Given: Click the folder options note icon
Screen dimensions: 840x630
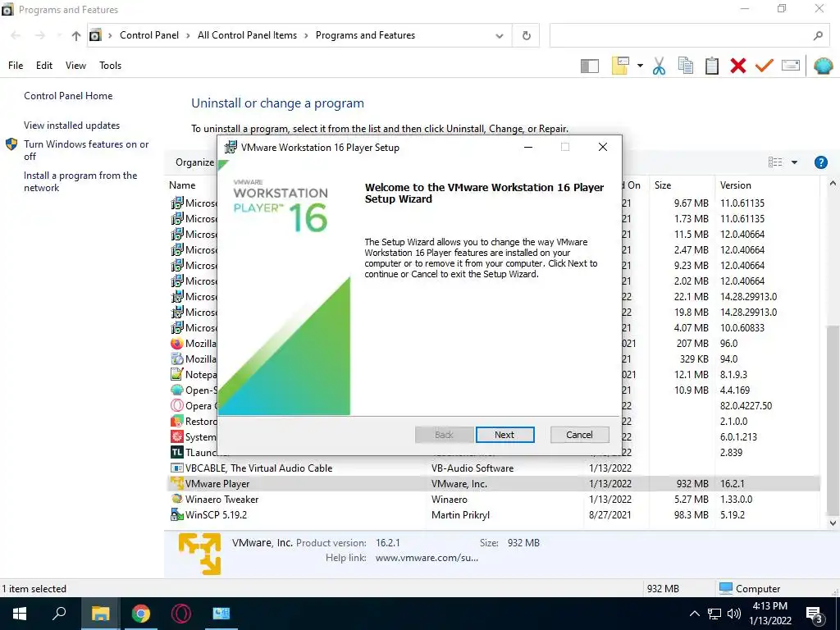Looking at the screenshot, I should click(620, 66).
